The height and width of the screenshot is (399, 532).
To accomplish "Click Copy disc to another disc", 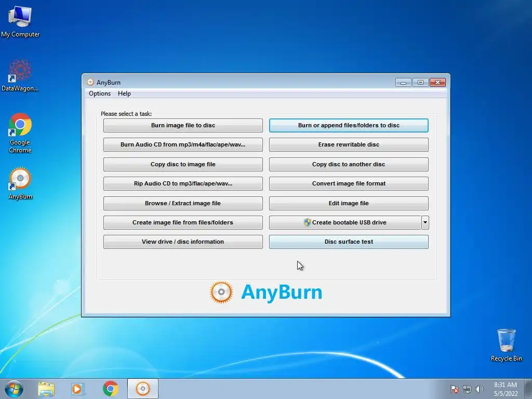I will 349,164.
